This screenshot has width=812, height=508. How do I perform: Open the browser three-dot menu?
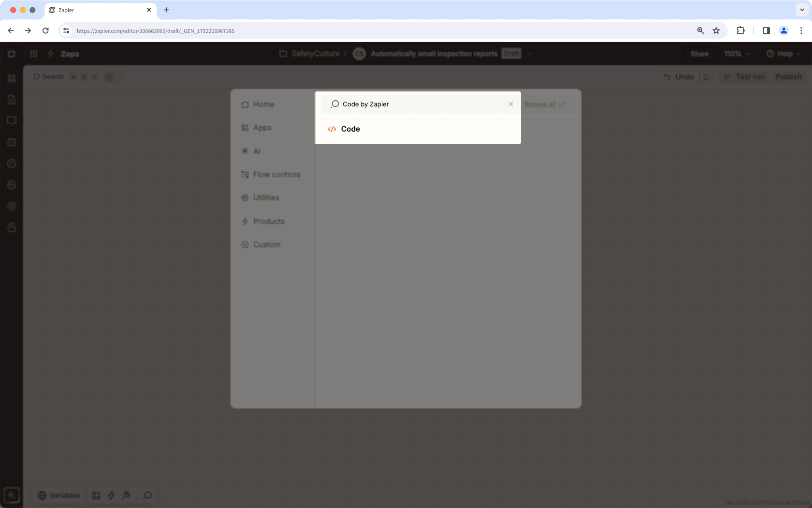(801, 30)
